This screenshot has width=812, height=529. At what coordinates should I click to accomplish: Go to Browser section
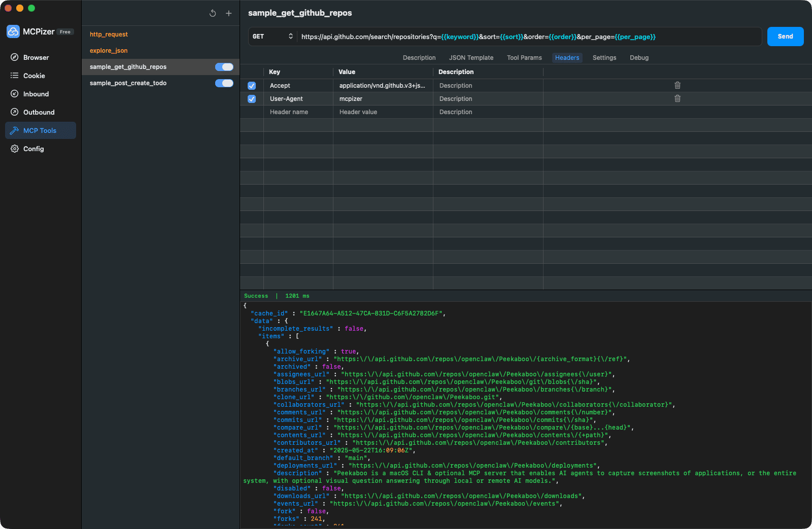pos(41,57)
